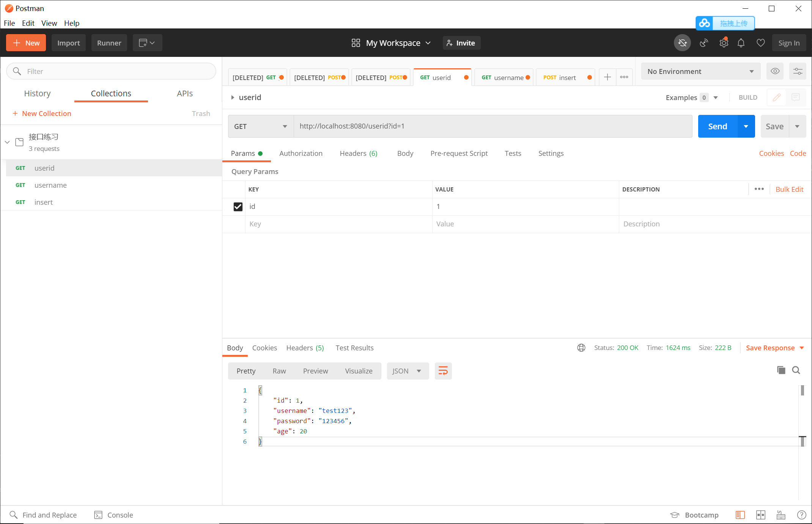Toggle the id query param checkbox
812x524 pixels.
(239, 206)
